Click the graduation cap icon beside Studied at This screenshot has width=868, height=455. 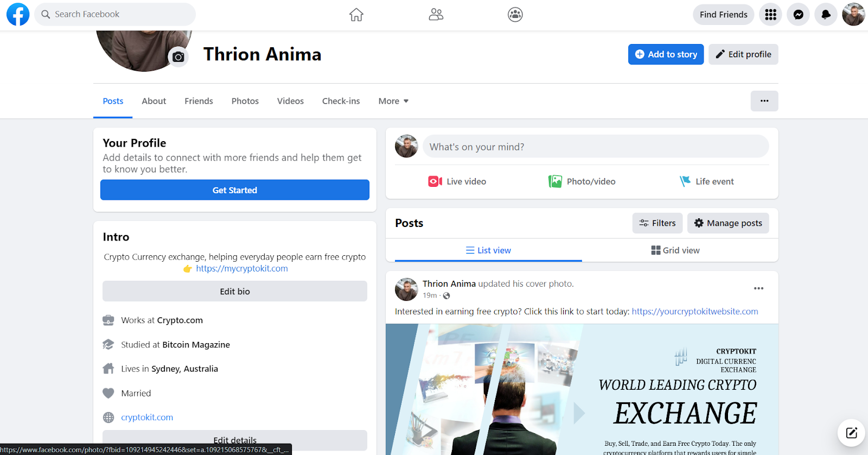(108, 345)
